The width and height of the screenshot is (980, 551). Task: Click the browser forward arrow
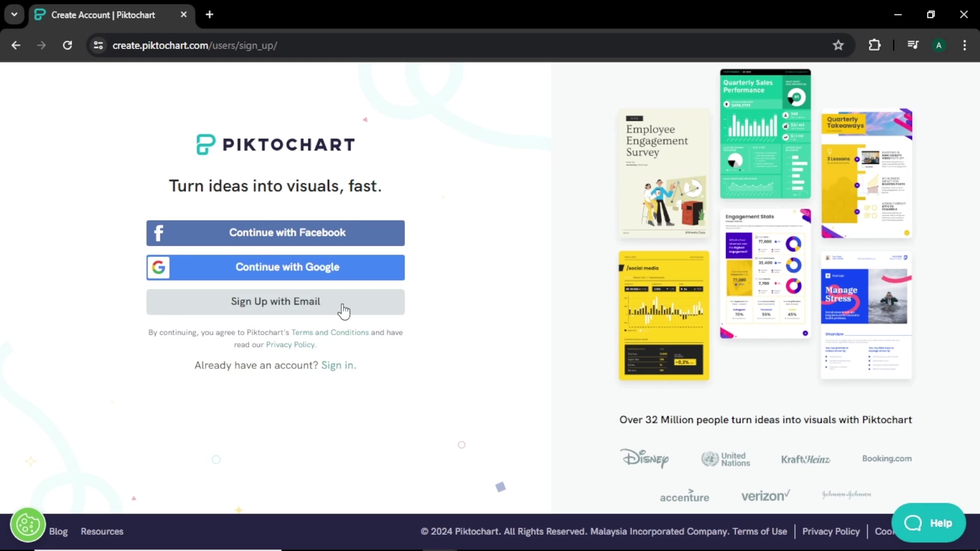[41, 45]
